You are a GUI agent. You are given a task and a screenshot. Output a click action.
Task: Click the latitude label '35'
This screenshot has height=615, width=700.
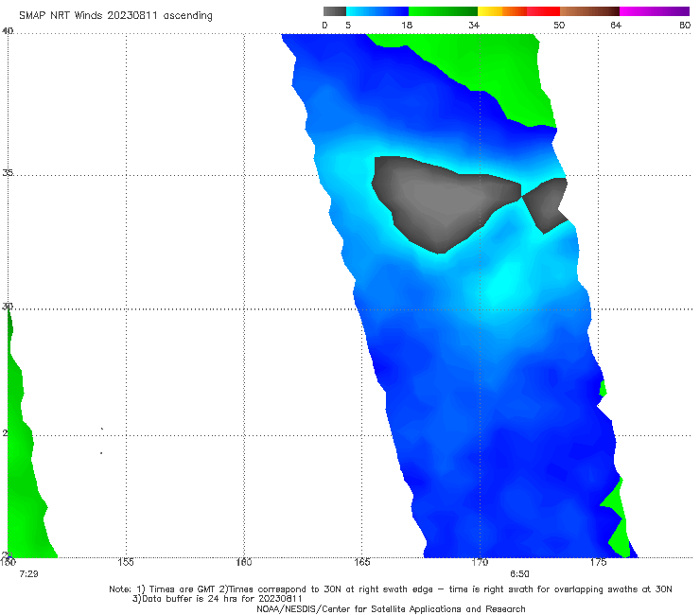coord(8,172)
